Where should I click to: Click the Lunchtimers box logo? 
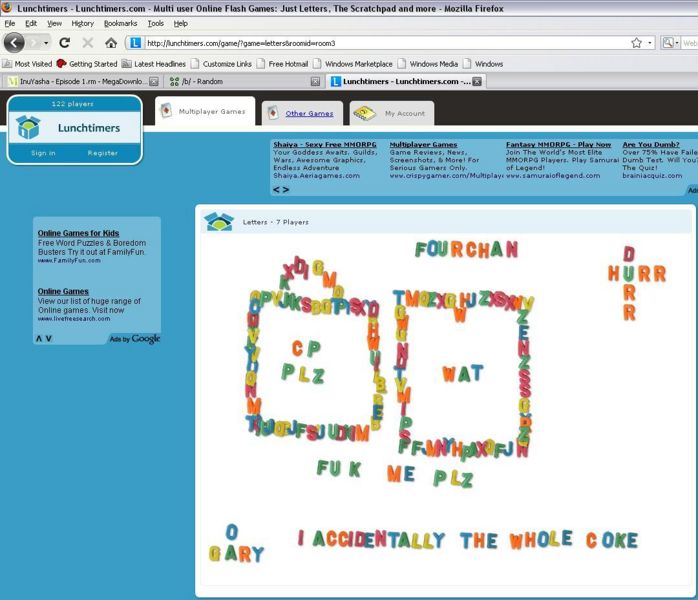[29, 127]
